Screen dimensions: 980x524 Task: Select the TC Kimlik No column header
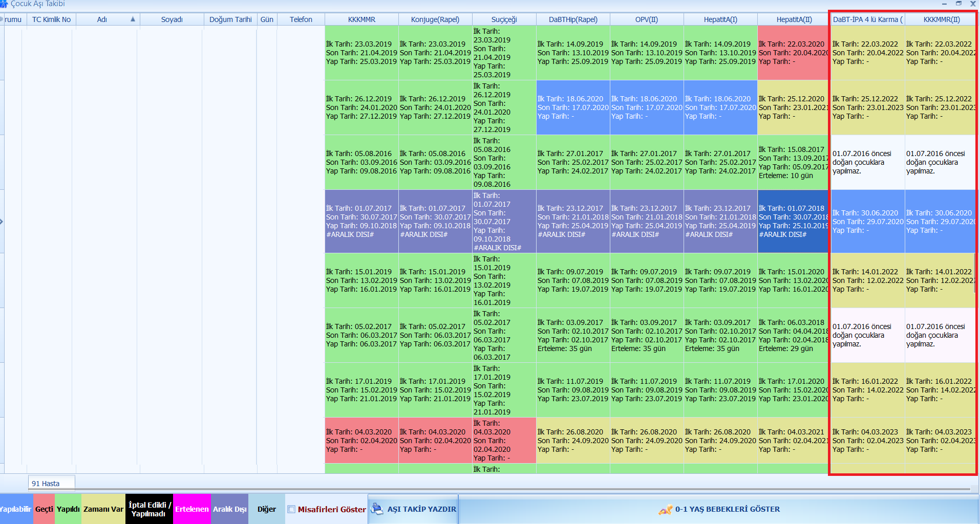pos(51,19)
